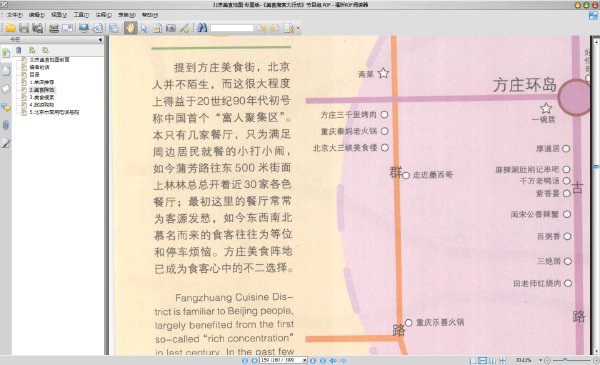Image resolution: width=600 pixels, height=365 pixels.
Task: Click the binoculars find icon
Action: pos(202,28)
